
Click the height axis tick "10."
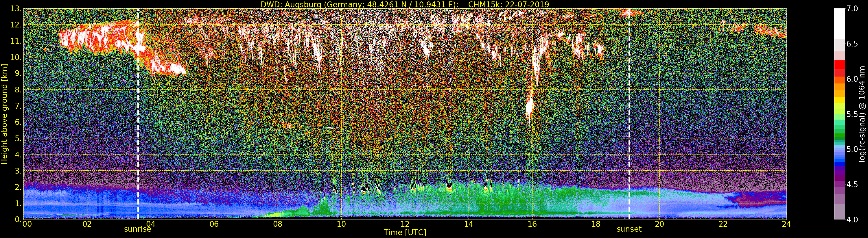click(x=16, y=57)
